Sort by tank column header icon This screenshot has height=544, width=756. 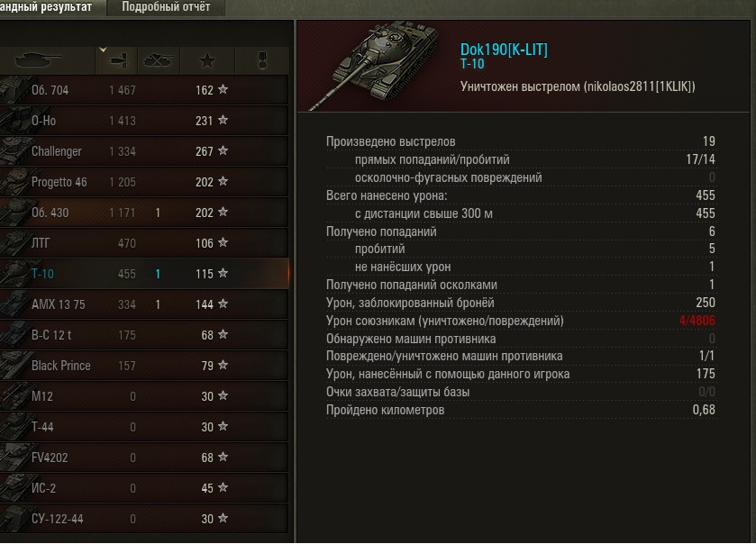[39, 60]
